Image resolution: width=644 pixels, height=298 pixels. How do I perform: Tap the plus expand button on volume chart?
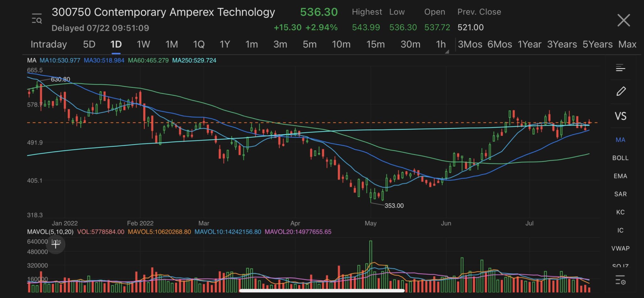tap(56, 244)
